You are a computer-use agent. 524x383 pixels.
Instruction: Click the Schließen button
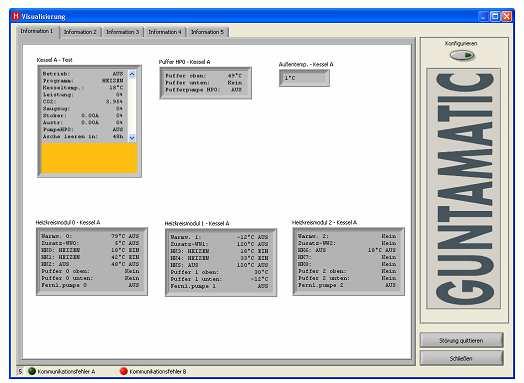pyautogui.click(x=461, y=358)
